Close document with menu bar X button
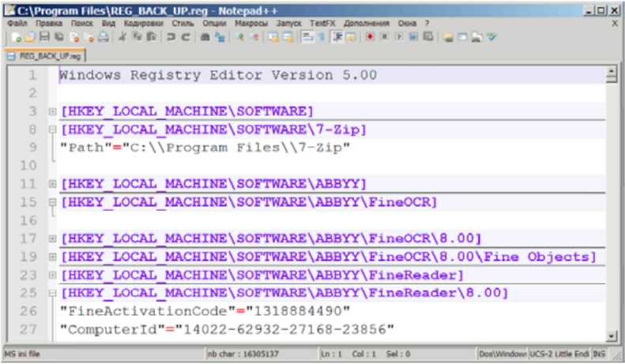 click(x=616, y=24)
